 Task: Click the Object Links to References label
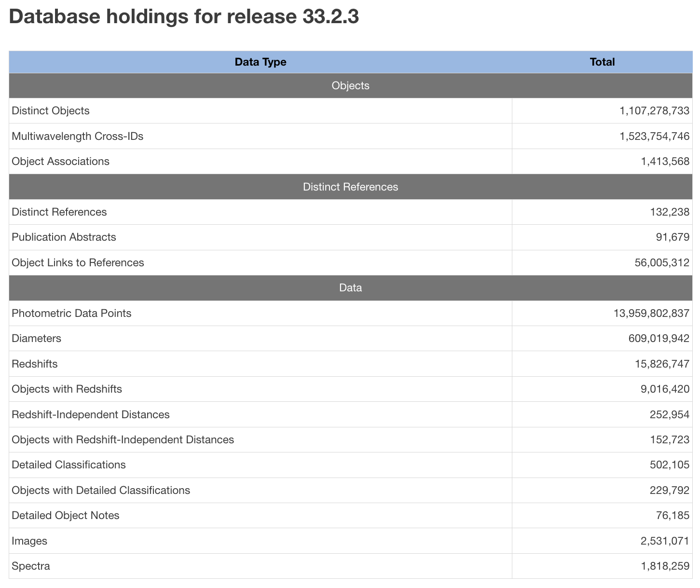coord(78,263)
